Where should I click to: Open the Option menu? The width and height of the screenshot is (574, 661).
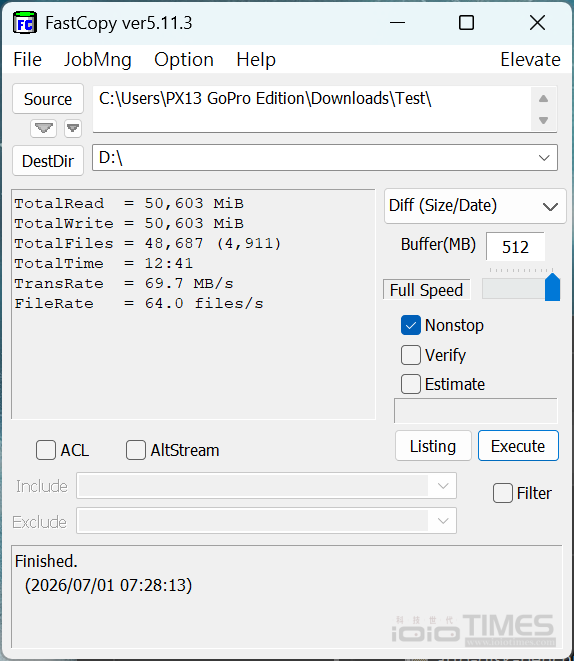click(184, 59)
